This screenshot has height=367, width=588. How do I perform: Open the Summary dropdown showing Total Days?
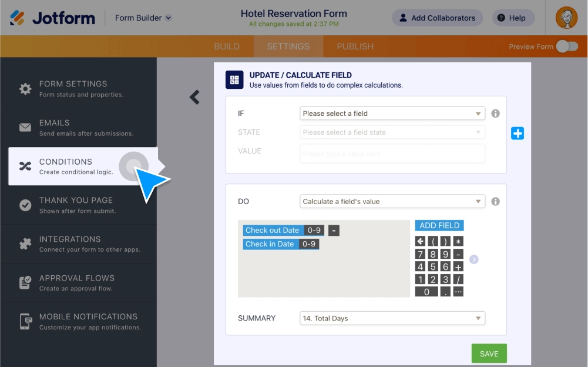392,318
